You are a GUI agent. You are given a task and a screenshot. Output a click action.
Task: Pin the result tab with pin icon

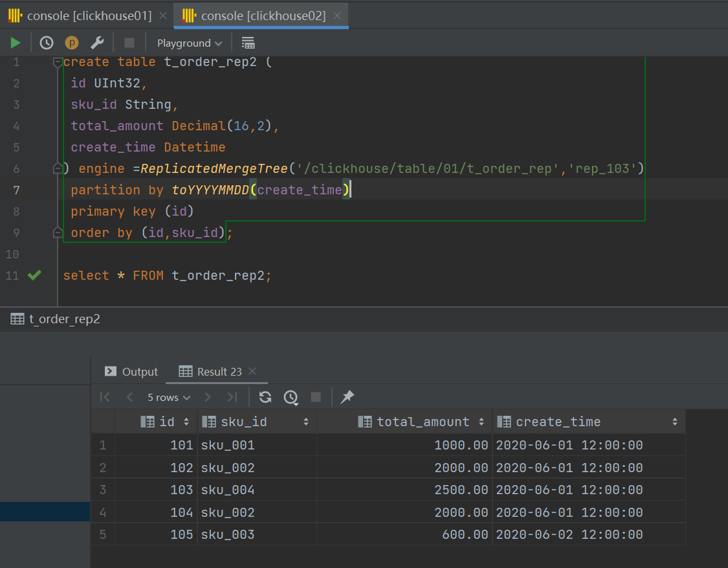[x=347, y=397]
